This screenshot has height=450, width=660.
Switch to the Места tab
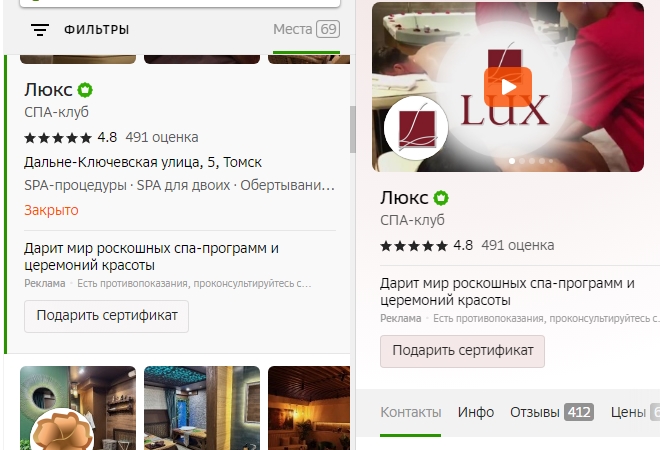[306, 29]
